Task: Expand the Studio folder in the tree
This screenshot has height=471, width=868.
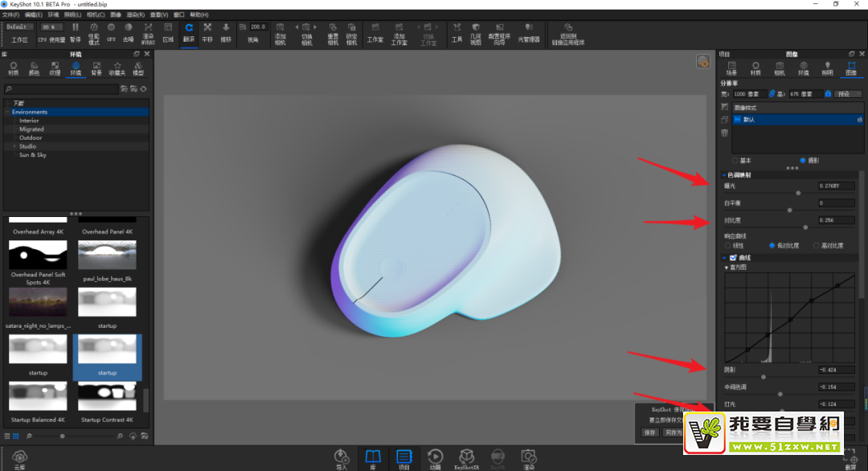Action: 27,146
